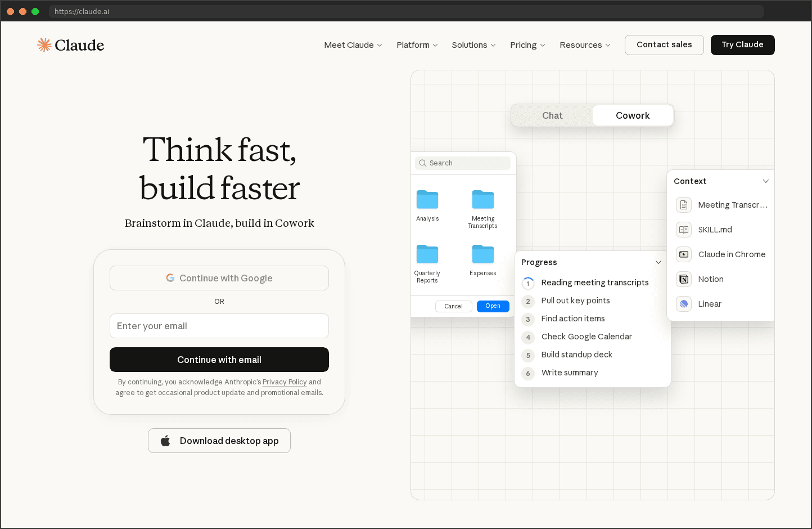Viewport: 812px width, 529px height.
Task: Switch to the Chat toggle option
Action: tap(552, 115)
